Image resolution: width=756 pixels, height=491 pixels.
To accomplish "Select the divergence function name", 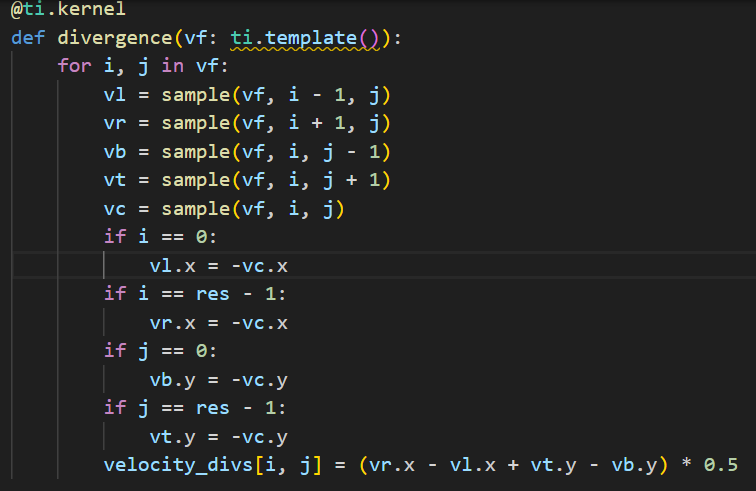I will [x=114, y=38].
